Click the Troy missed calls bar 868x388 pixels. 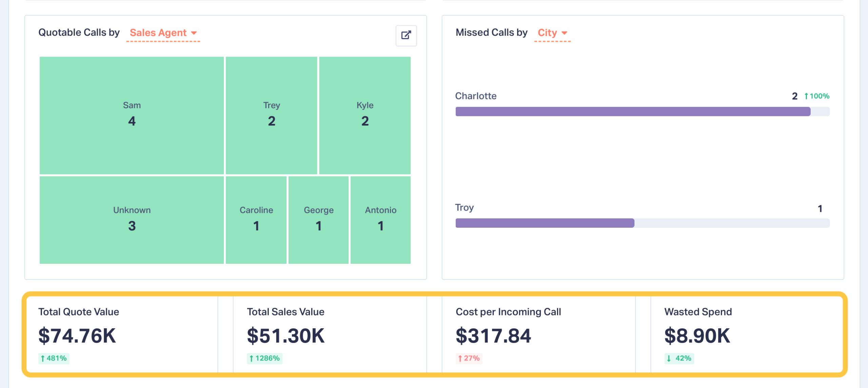pos(545,223)
